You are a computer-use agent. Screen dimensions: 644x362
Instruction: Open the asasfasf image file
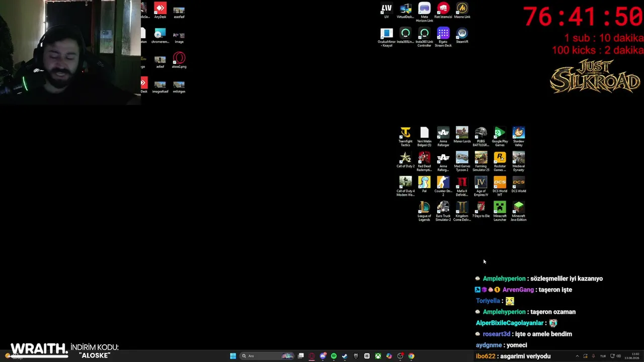[179, 11]
